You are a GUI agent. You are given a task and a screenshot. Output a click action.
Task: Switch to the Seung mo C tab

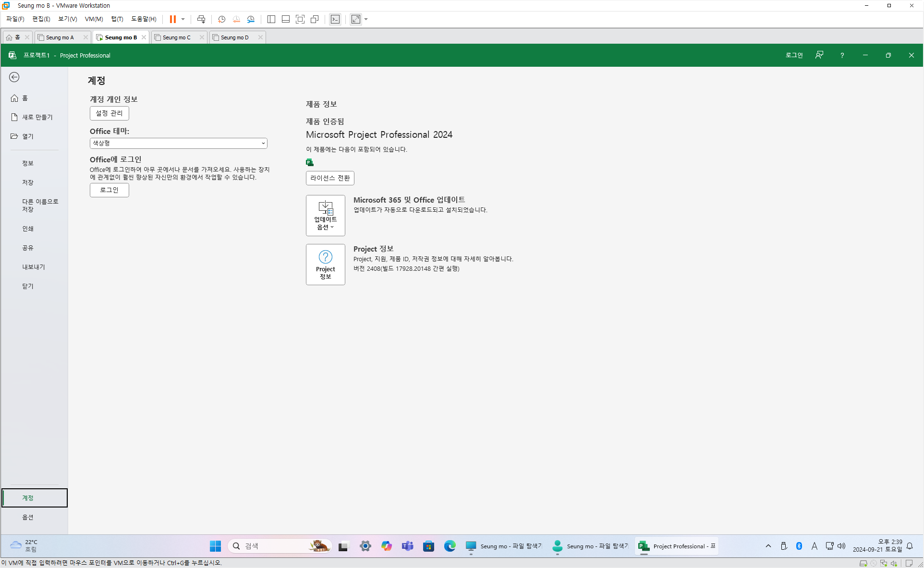pos(177,37)
